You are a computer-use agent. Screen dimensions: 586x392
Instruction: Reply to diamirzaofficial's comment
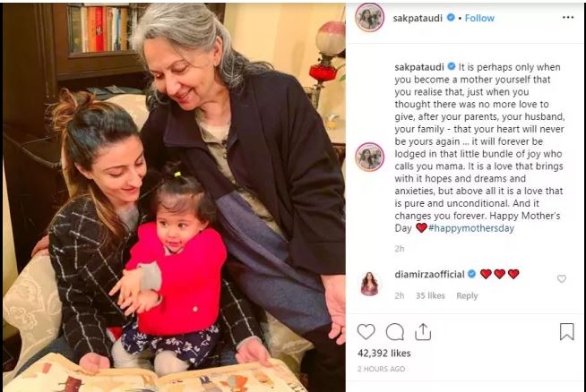467,295
